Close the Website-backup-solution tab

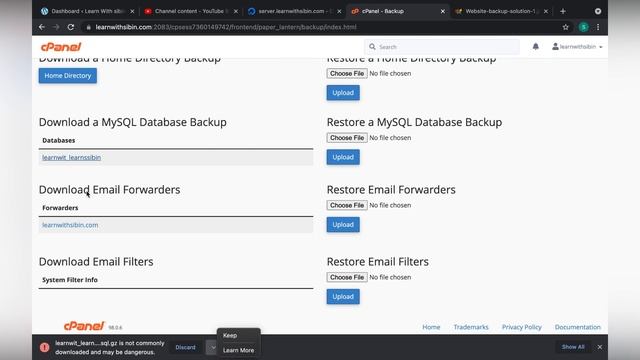546,11
